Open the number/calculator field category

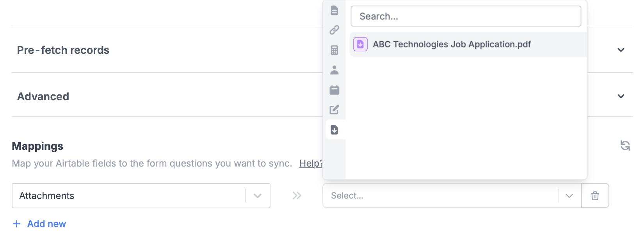334,50
